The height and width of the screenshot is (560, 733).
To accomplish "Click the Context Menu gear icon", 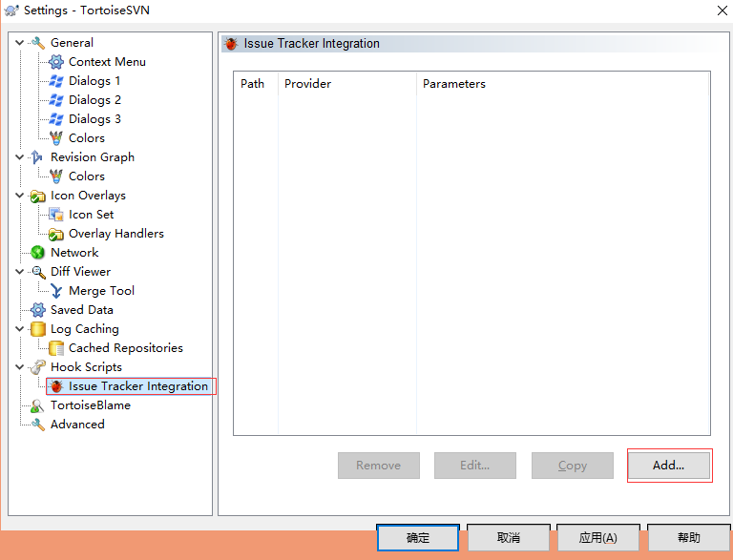I will tap(56, 62).
